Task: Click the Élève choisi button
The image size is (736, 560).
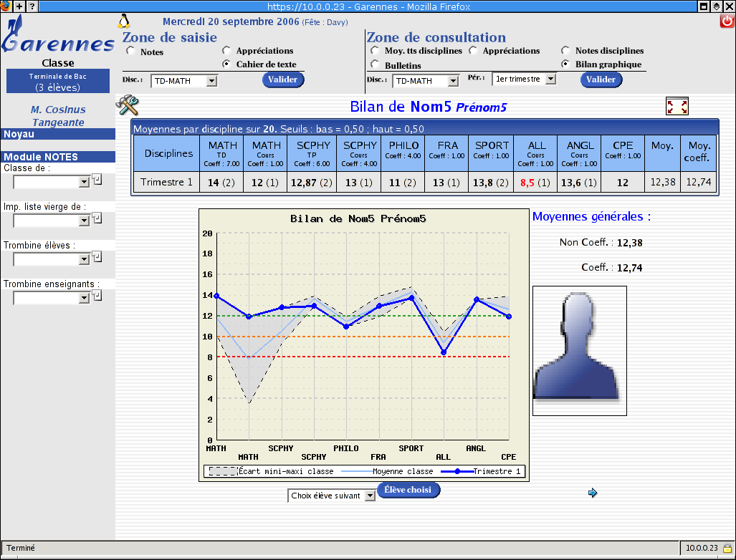Action: 408,490
